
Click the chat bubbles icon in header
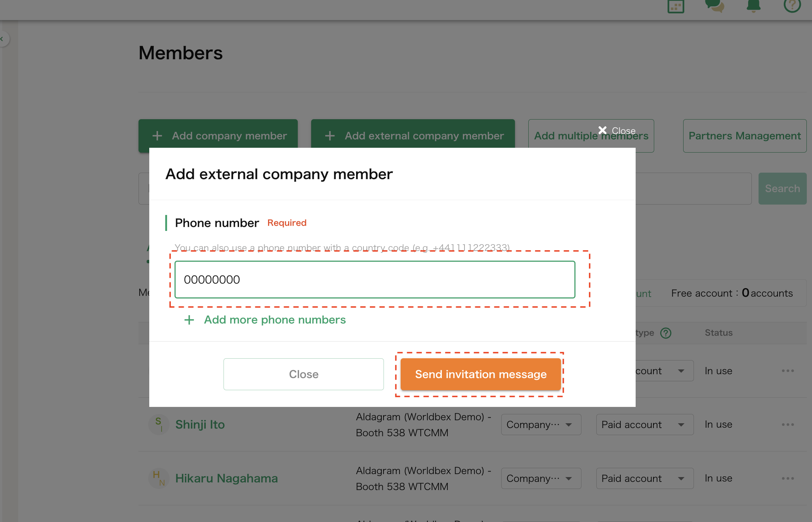pyautogui.click(x=714, y=6)
